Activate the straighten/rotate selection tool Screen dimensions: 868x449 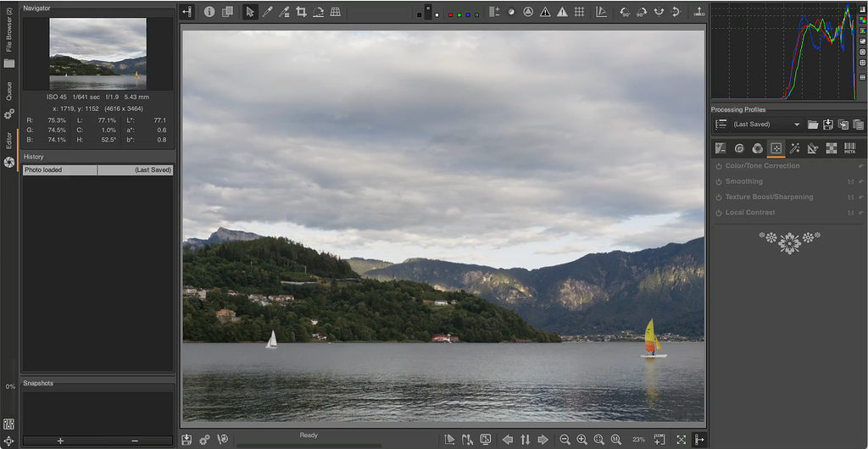coord(318,12)
